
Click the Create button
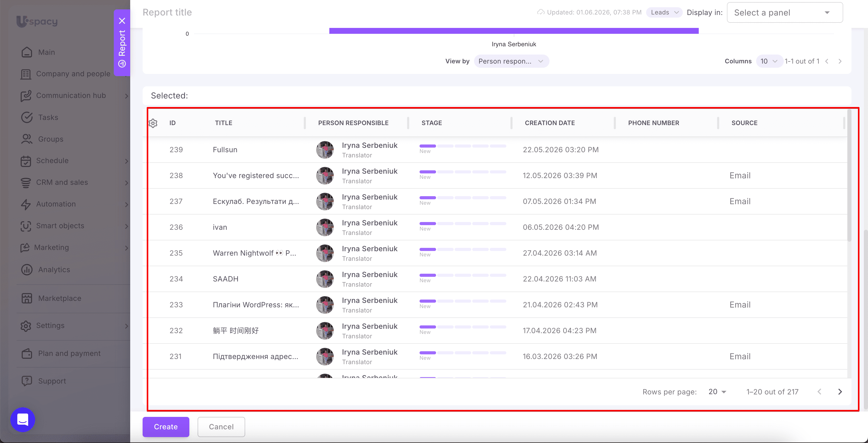coord(166,427)
